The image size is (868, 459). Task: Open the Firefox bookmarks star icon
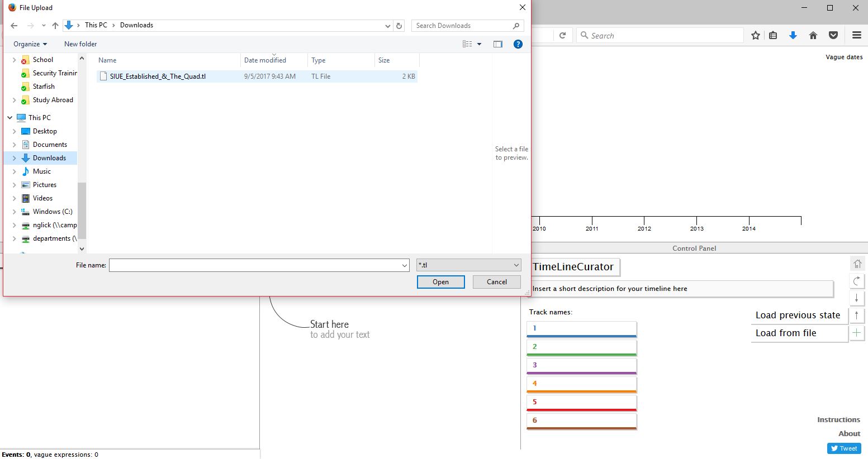[756, 35]
